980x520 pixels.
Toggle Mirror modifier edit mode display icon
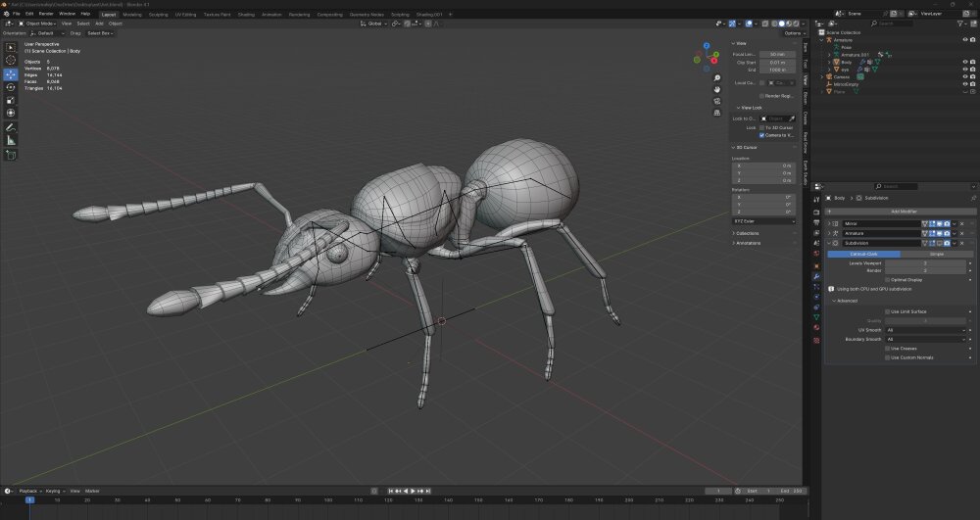[x=932, y=223]
